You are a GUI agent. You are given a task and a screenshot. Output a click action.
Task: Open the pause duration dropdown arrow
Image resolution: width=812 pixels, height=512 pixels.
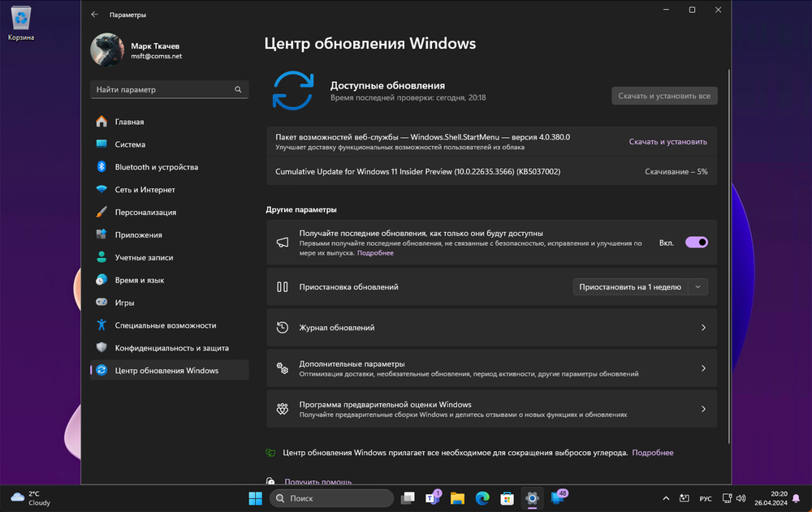point(698,286)
